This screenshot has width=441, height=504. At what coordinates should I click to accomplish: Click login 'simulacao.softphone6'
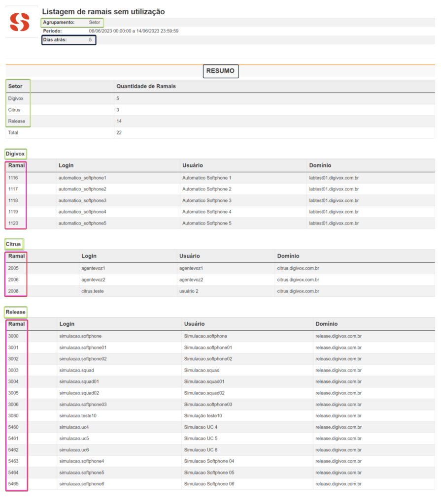(82, 484)
